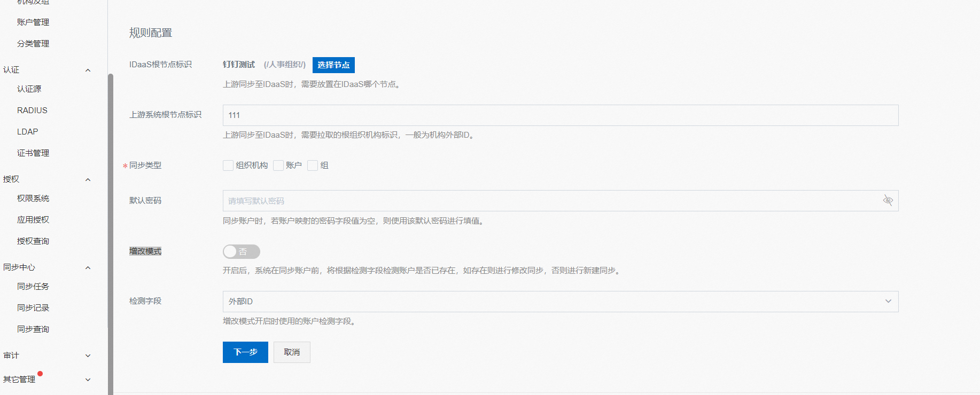The height and width of the screenshot is (395, 980).
Task: Collapse the 同步中心 sidebar section
Action: point(88,268)
